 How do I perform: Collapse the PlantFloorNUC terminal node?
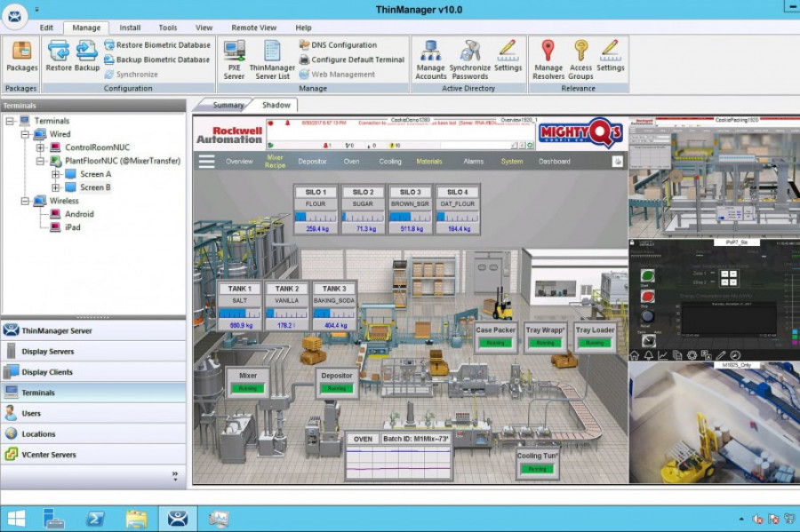point(40,161)
